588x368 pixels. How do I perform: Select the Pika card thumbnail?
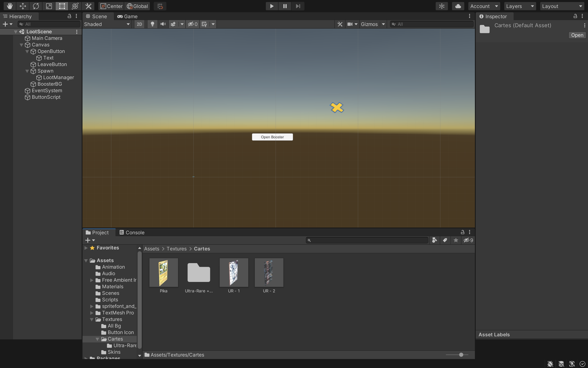164,273
